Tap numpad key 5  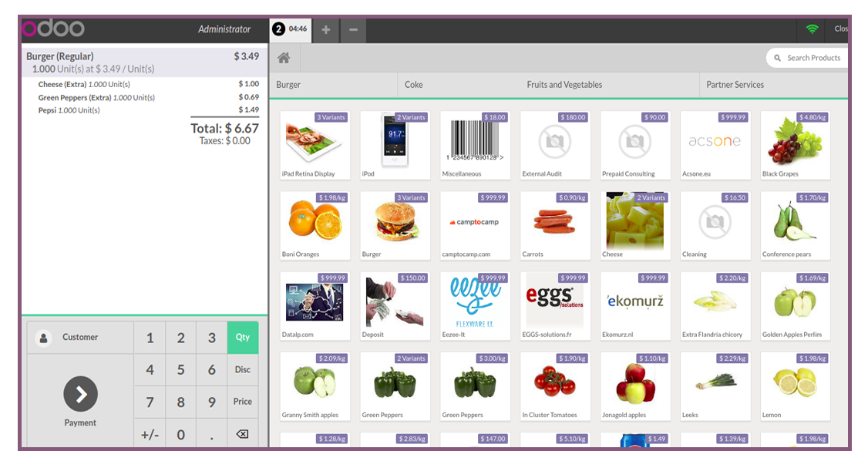[x=181, y=370]
